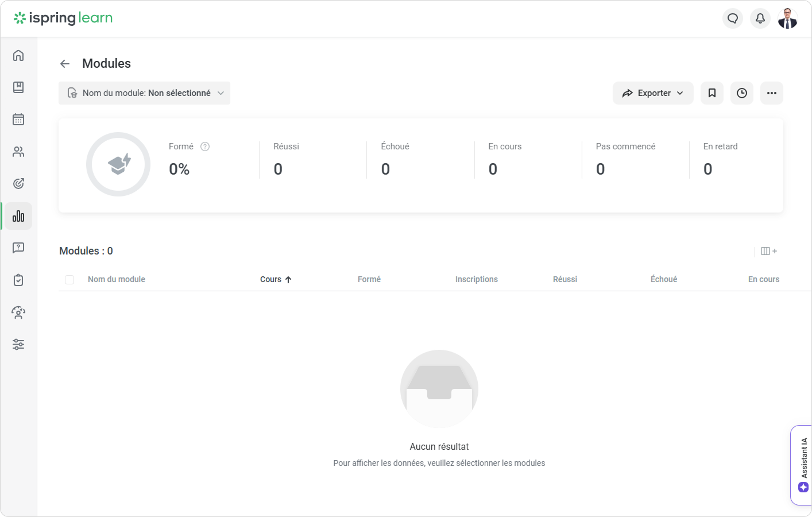The height and width of the screenshot is (517, 812).
Task: Expand the Nom du module filter dropdown
Action: (145, 93)
